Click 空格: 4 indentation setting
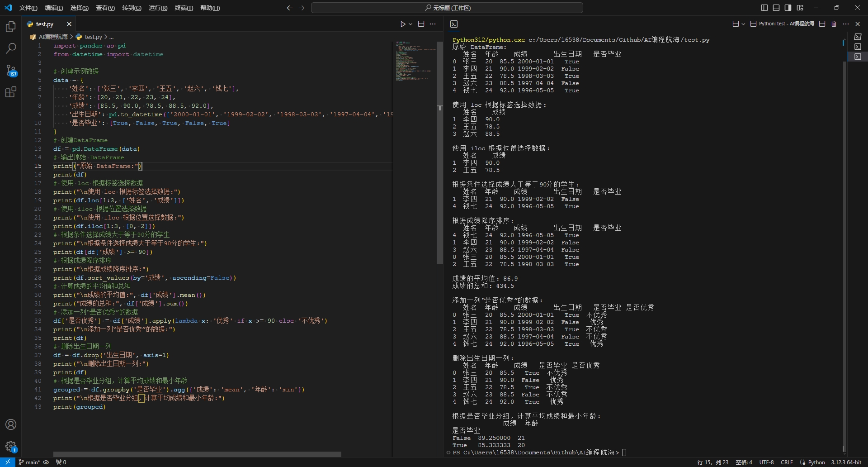Viewport: 868px width, 467px height. [x=744, y=462]
